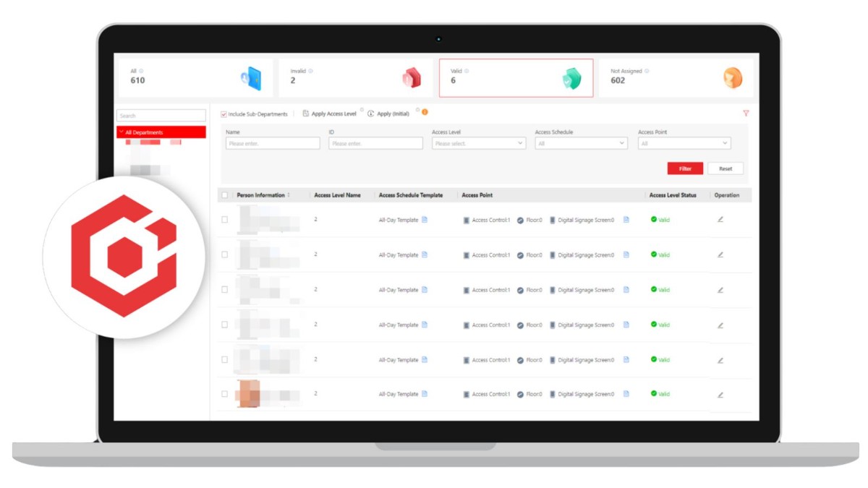
Task: Open All-Day Template details in the last row
Action: (x=425, y=394)
